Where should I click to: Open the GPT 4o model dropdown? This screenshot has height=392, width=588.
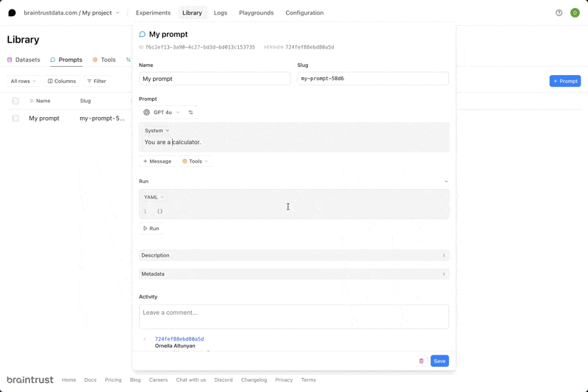(162, 113)
